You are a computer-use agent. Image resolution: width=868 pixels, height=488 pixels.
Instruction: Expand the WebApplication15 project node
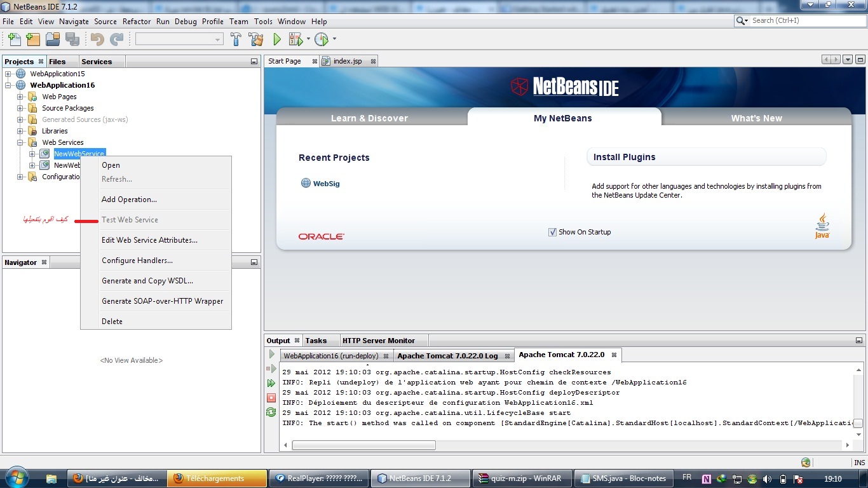(8, 74)
